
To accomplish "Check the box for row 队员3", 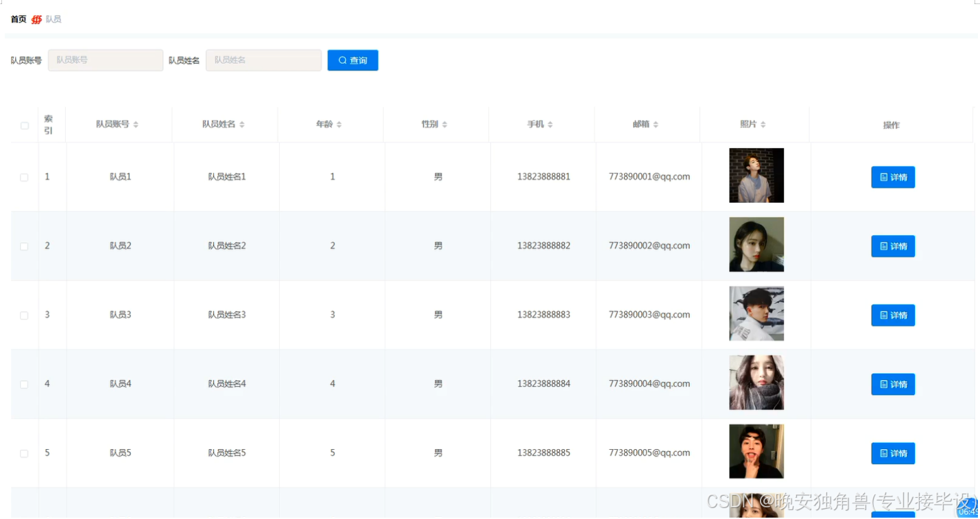I will pyautogui.click(x=24, y=315).
